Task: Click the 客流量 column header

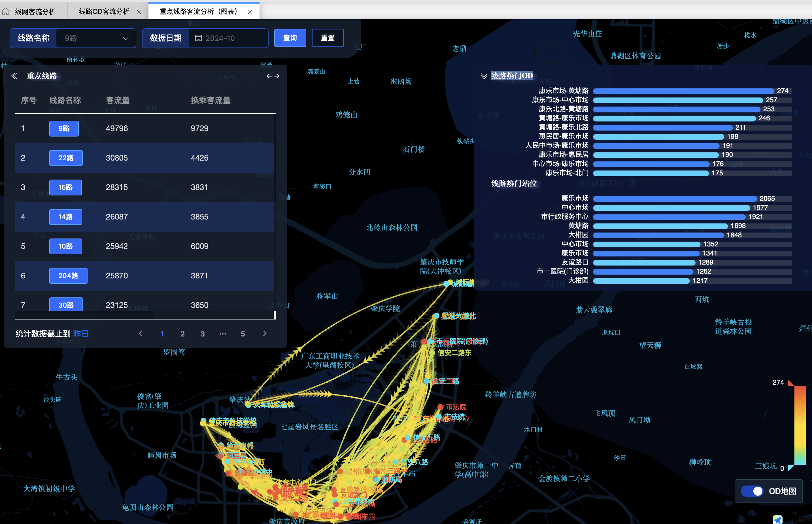Action: (x=118, y=100)
